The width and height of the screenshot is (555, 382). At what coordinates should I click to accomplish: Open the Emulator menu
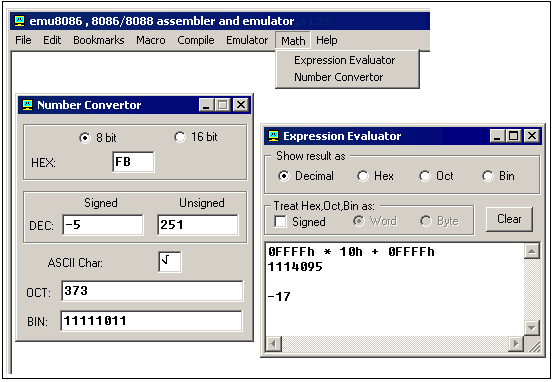(x=247, y=40)
